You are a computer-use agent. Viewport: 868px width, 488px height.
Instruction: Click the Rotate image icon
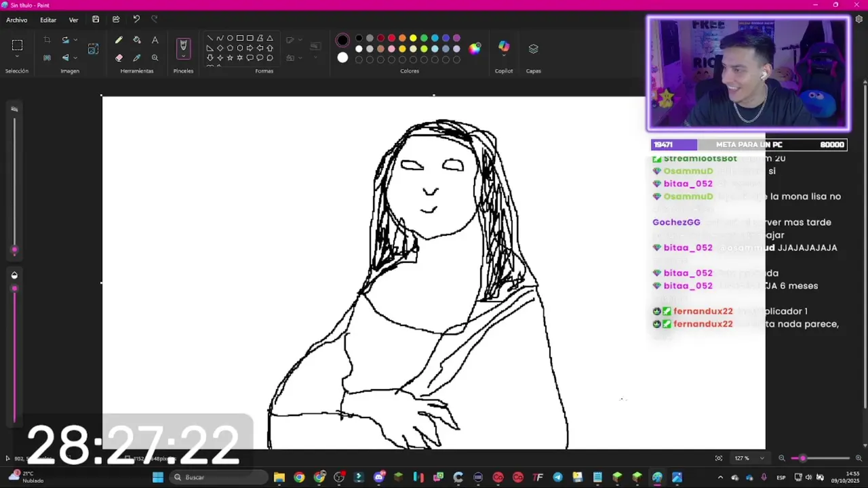[x=65, y=40]
